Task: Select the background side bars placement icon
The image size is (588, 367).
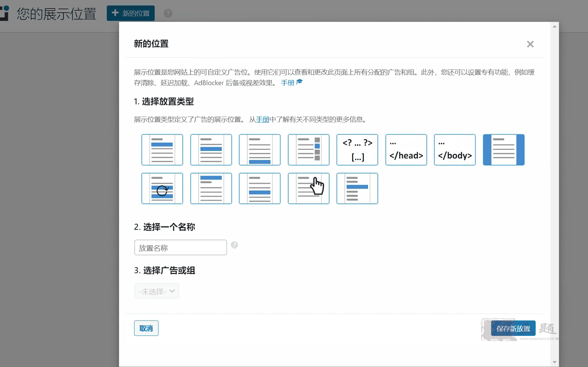Action: coord(504,150)
